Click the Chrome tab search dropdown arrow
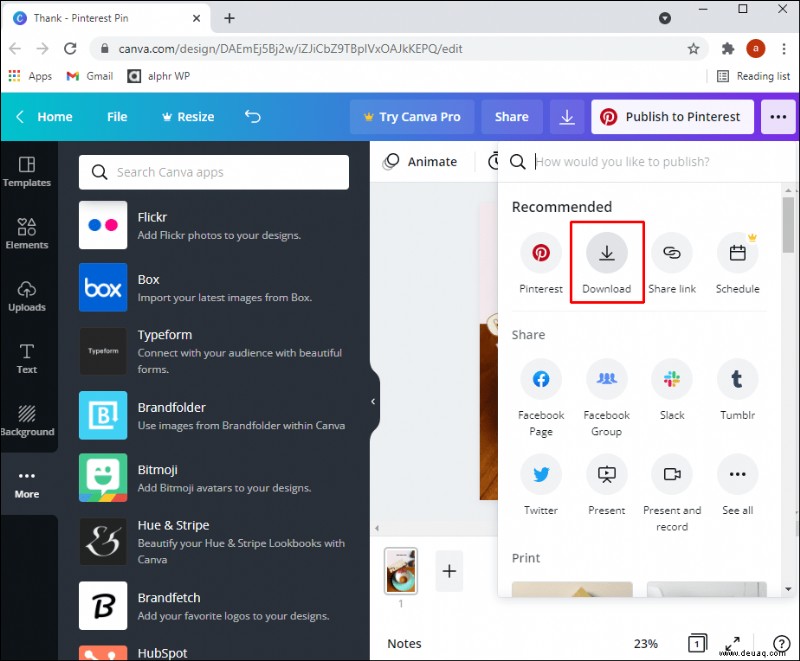The image size is (800, 661). coord(664,18)
